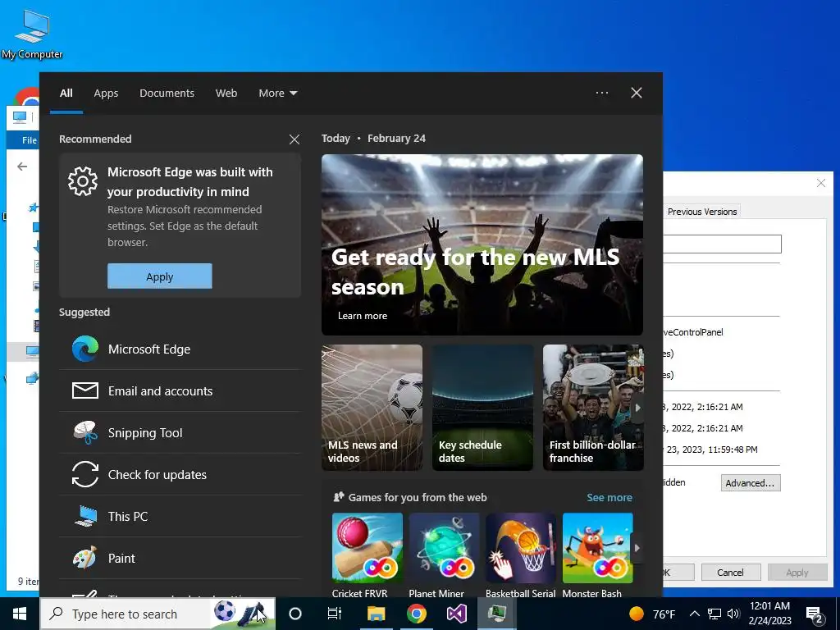Click name text field in Properties dialog
The height and width of the screenshot is (630, 840).
722,244
